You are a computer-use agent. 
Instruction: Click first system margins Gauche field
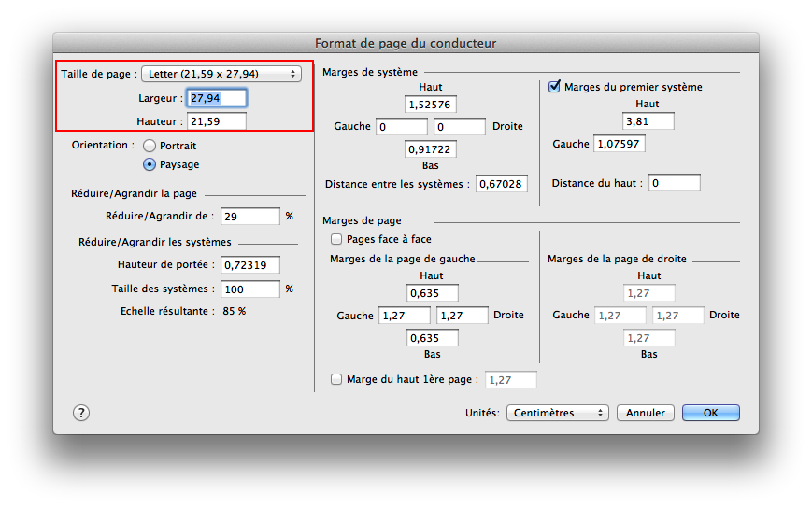[x=619, y=145]
